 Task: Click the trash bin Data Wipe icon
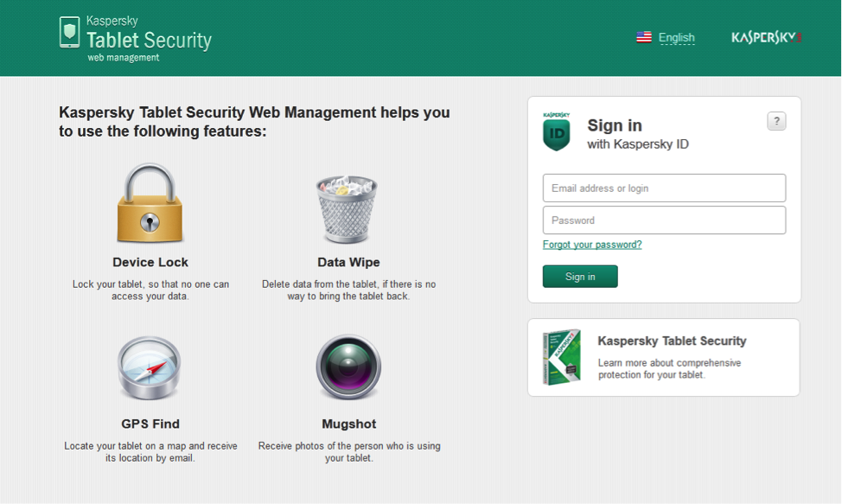[347, 209]
